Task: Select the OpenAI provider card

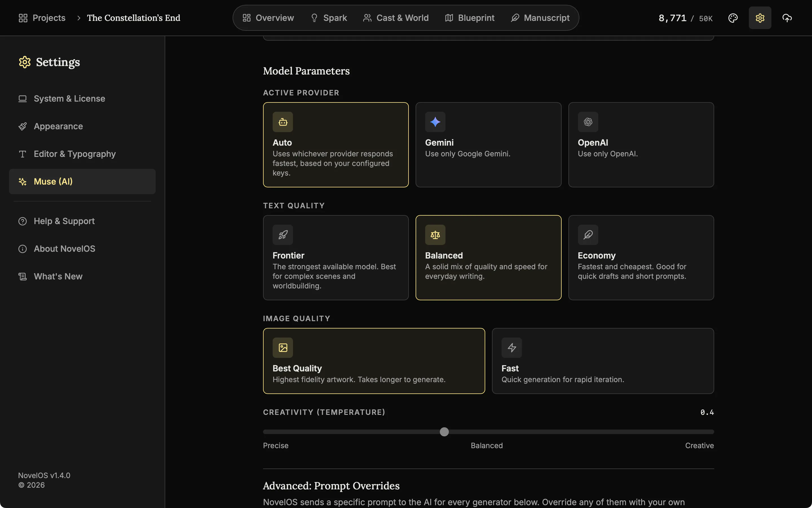Action: pyautogui.click(x=641, y=145)
